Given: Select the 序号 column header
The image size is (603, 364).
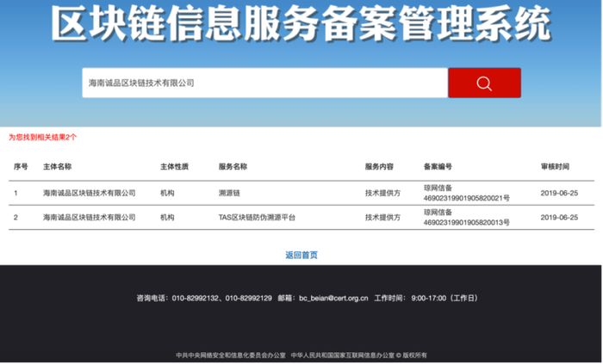Looking at the screenshot, I should coord(21,167).
